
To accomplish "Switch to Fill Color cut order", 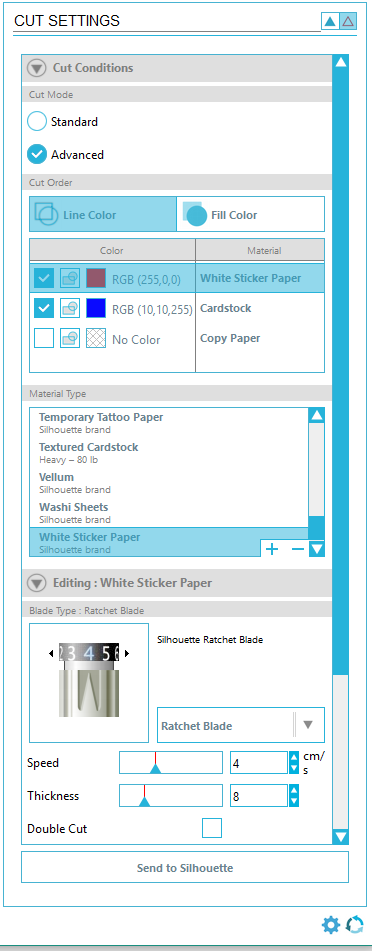I will pyautogui.click(x=251, y=214).
